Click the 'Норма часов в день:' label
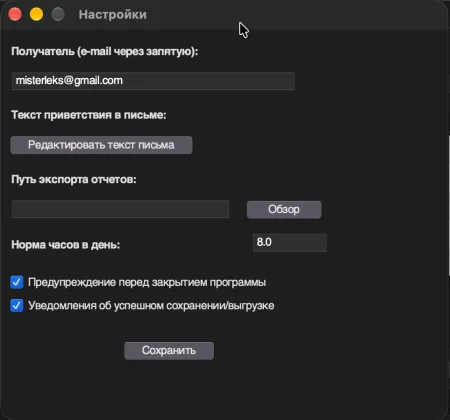The width and height of the screenshot is (450, 420). 66,245
